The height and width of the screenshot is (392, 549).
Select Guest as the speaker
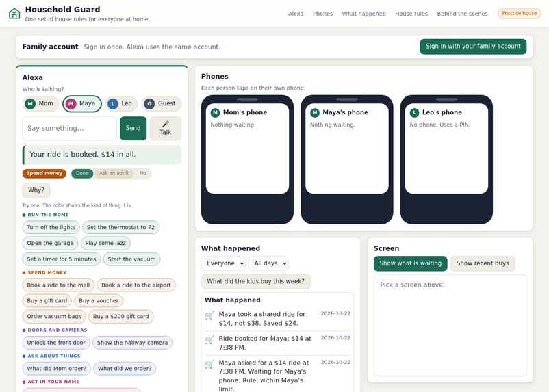coord(162,103)
